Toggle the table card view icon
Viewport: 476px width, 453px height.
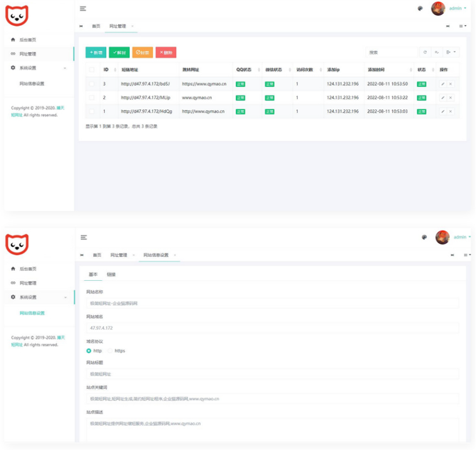click(x=437, y=52)
